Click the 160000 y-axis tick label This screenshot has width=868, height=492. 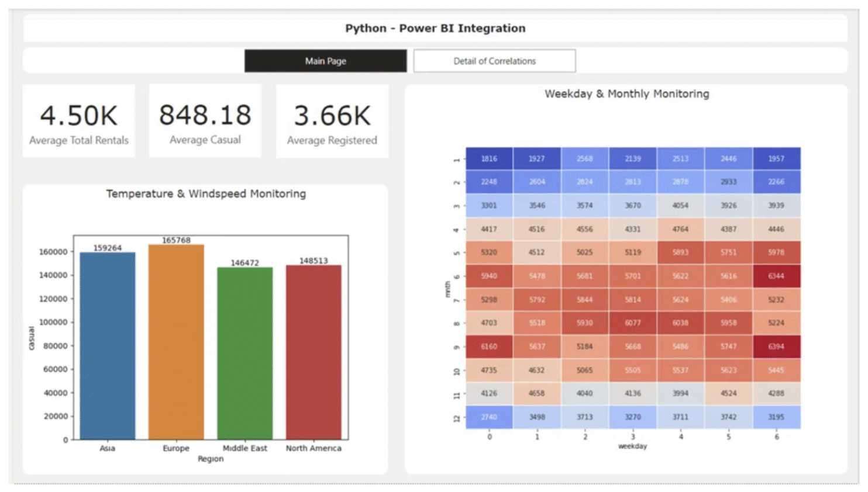53,252
